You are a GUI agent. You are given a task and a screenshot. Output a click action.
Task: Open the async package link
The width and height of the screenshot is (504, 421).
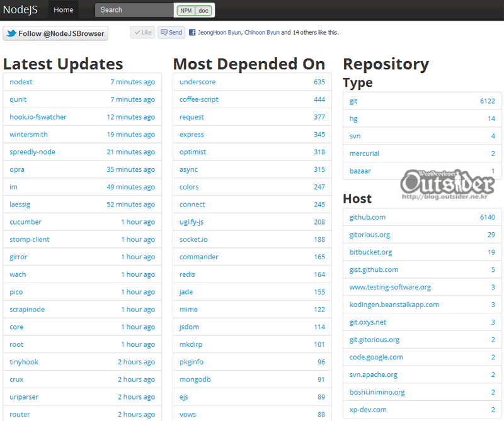point(188,169)
